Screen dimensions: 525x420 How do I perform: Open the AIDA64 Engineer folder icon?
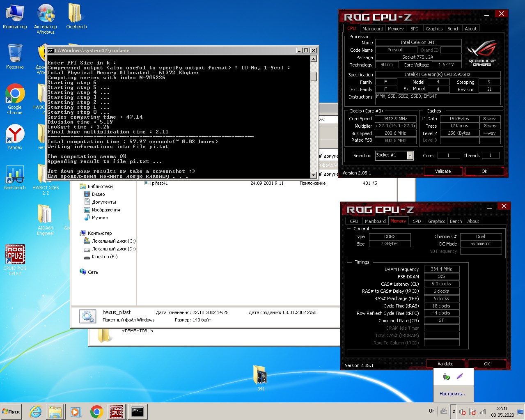46,220
